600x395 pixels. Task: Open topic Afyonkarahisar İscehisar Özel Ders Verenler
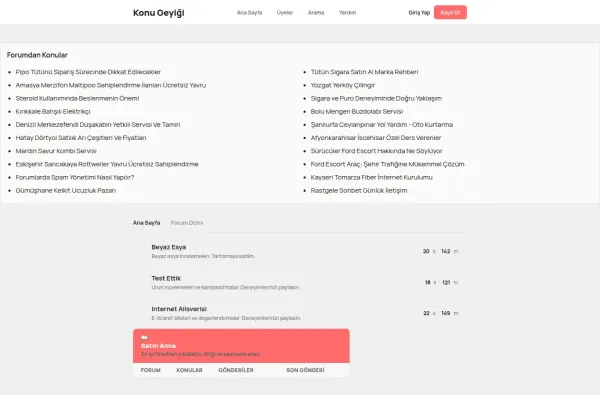point(376,138)
